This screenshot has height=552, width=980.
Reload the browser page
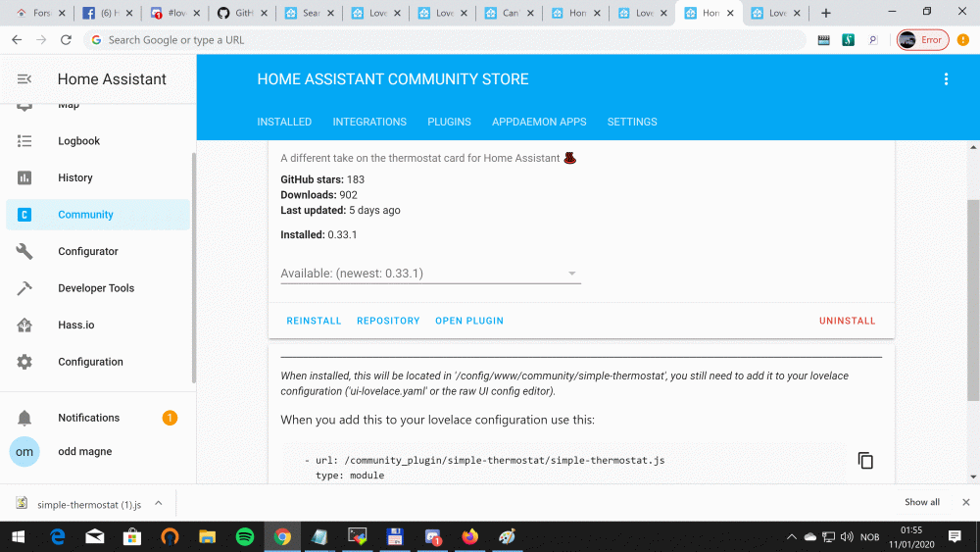coord(66,40)
